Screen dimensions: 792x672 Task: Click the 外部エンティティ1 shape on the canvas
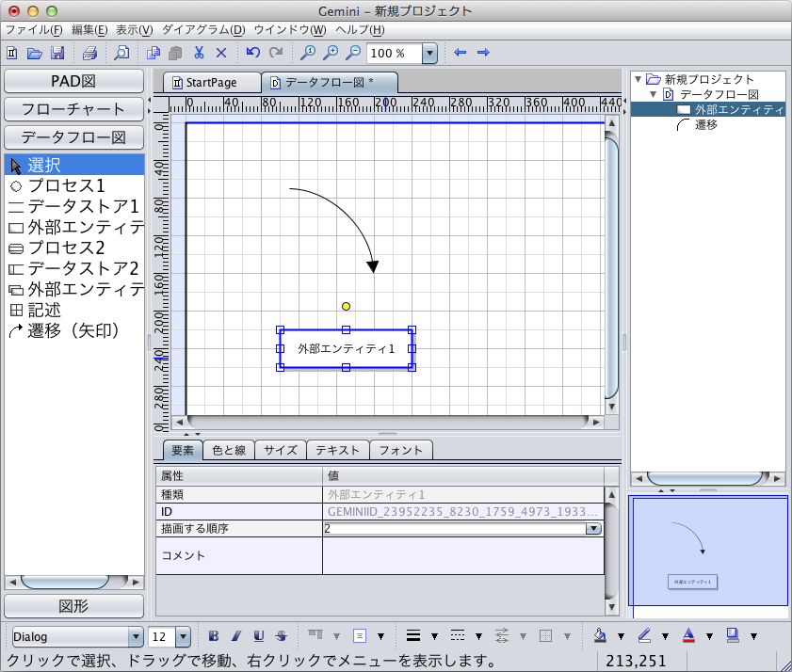tap(346, 349)
